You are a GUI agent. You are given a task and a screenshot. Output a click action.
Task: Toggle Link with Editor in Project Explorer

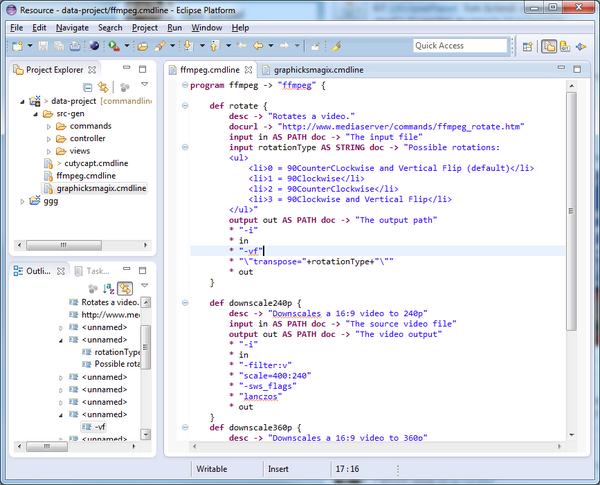tap(103, 87)
